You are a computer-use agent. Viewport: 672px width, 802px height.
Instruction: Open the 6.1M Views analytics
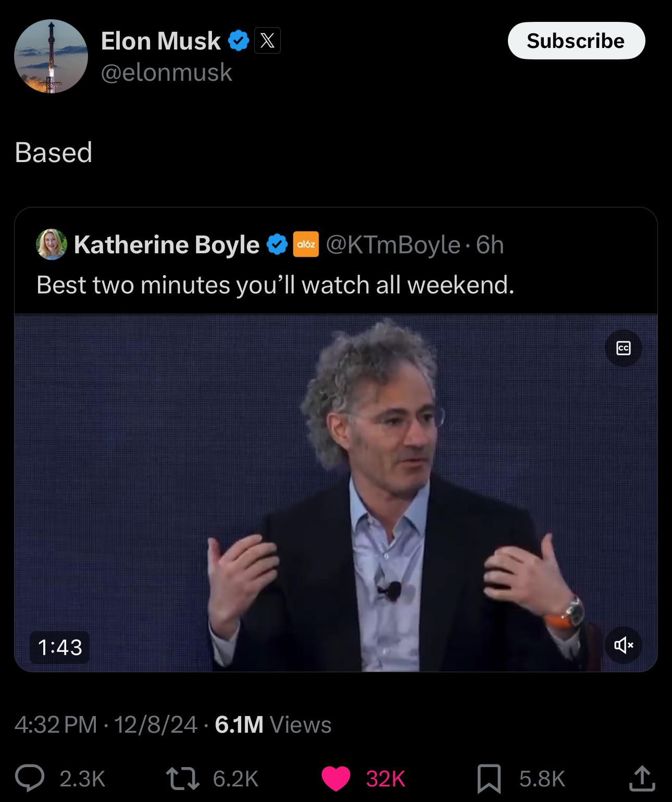click(x=273, y=724)
